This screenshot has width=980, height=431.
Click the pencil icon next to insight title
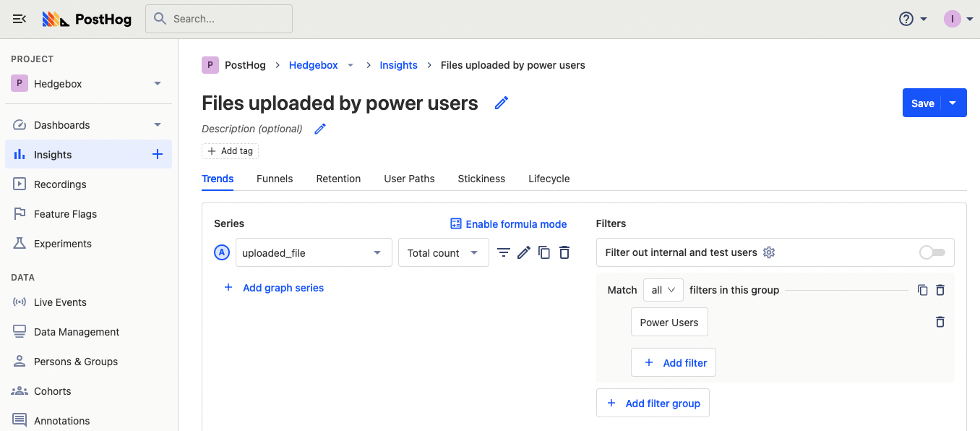(x=501, y=103)
